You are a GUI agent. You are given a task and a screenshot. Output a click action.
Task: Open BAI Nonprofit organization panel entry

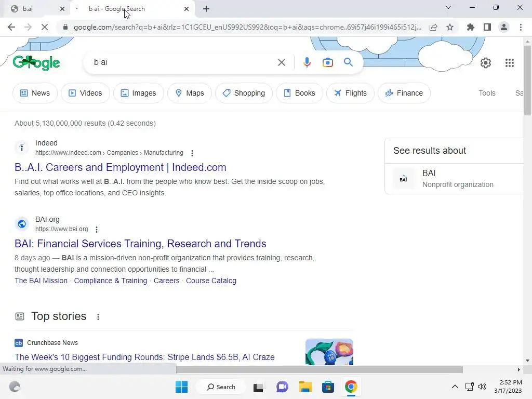[x=455, y=179]
